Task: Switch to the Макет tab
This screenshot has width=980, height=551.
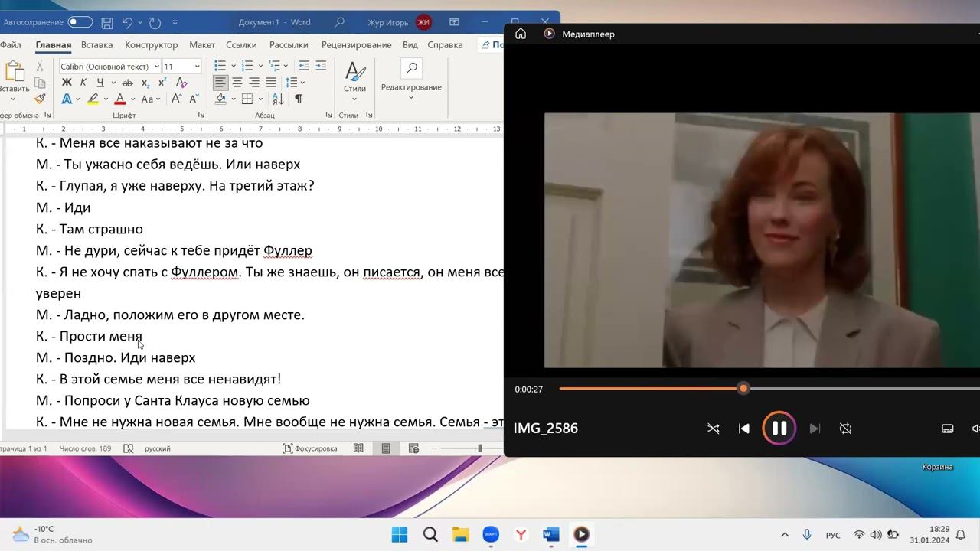Action: [x=202, y=45]
